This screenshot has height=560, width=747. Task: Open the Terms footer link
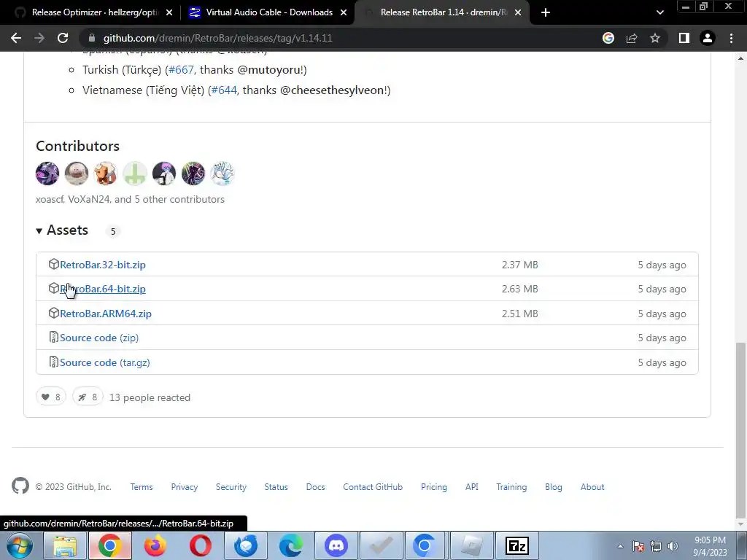pyautogui.click(x=142, y=487)
